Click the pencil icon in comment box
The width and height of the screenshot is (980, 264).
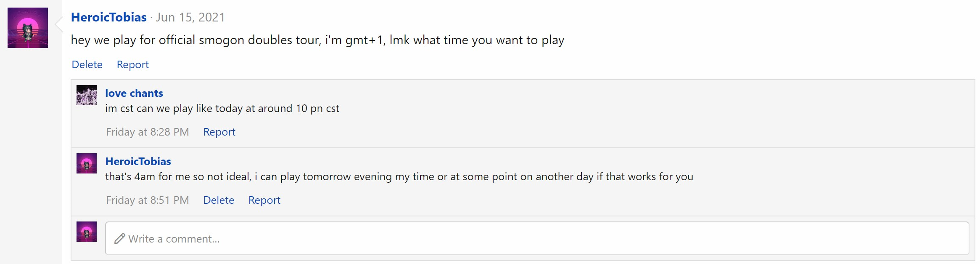[120, 239]
